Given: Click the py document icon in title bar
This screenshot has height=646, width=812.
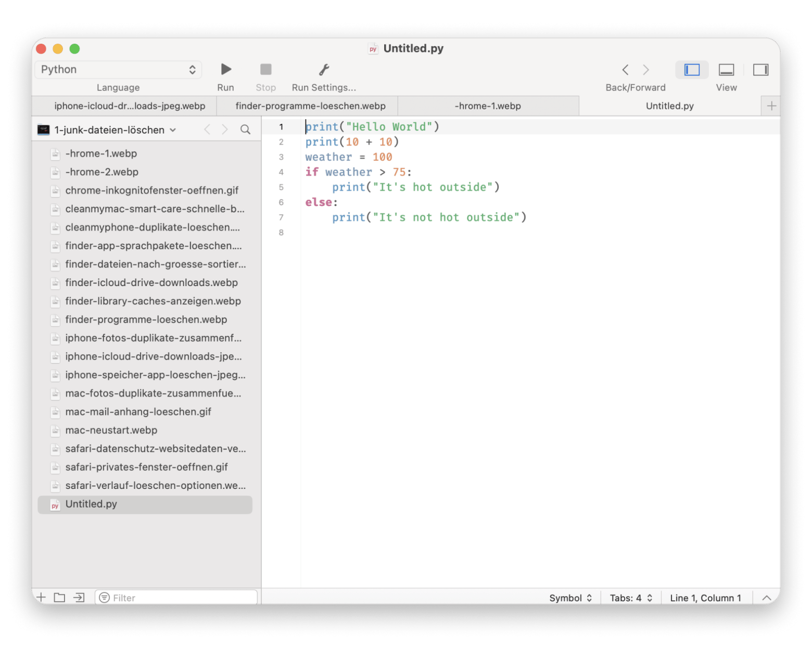Looking at the screenshot, I should pos(373,49).
